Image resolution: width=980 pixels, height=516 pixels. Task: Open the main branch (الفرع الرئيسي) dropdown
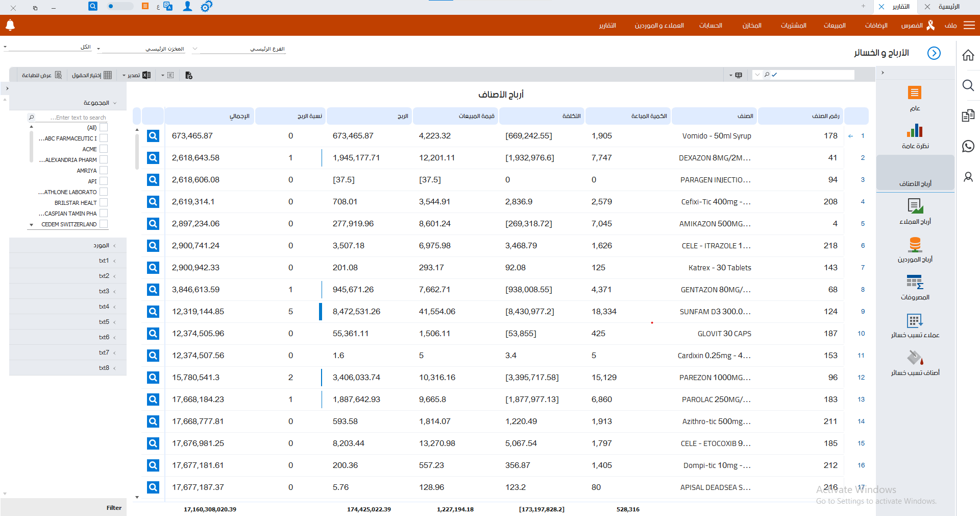pos(240,49)
